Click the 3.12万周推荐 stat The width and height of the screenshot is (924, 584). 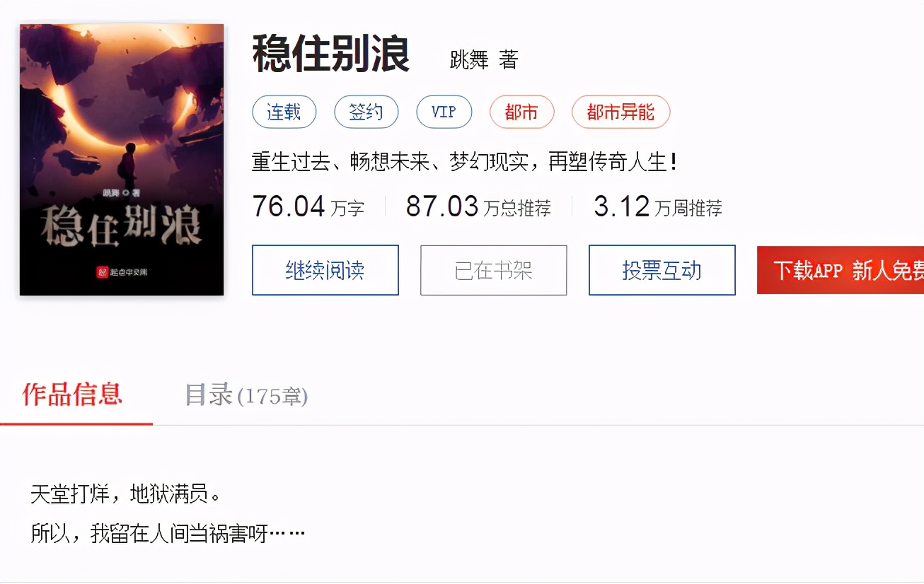point(658,206)
